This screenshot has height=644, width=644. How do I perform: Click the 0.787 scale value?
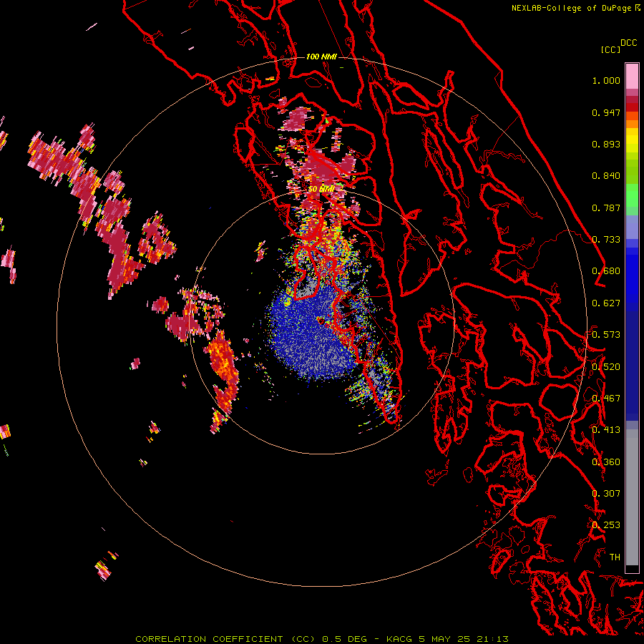tap(606, 208)
